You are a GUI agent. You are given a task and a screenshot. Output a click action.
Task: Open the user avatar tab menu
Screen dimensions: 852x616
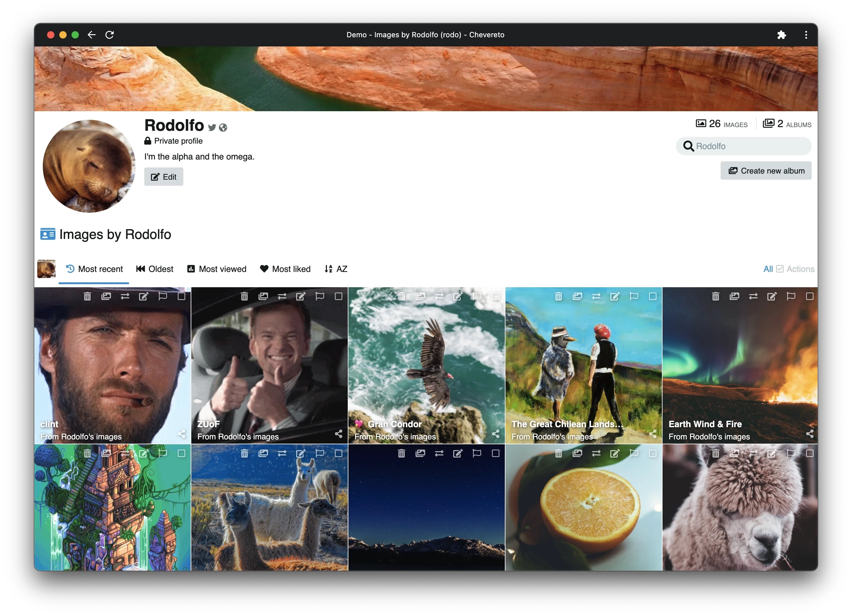click(x=46, y=269)
